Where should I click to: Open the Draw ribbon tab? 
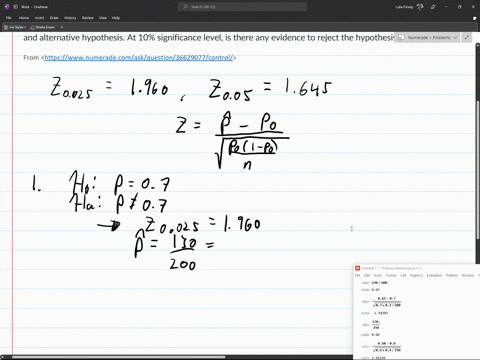(54, 18)
